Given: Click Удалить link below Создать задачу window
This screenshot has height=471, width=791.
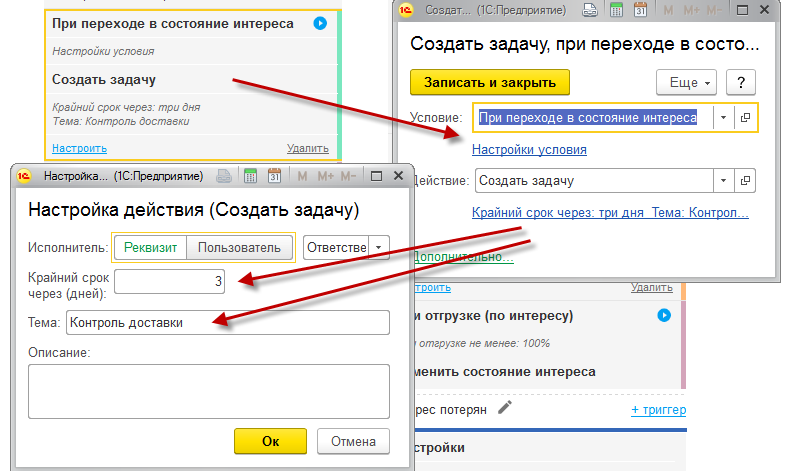Looking at the screenshot, I should pos(652,287).
